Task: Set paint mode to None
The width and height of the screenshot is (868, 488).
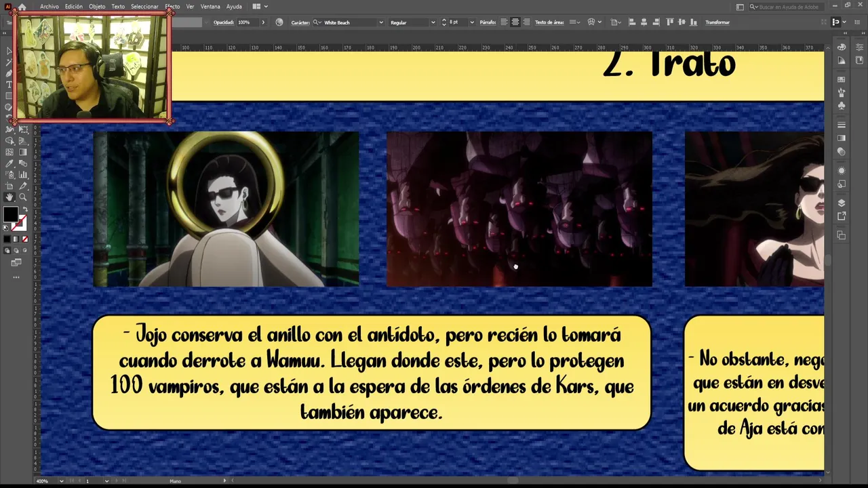Action: coord(25,239)
